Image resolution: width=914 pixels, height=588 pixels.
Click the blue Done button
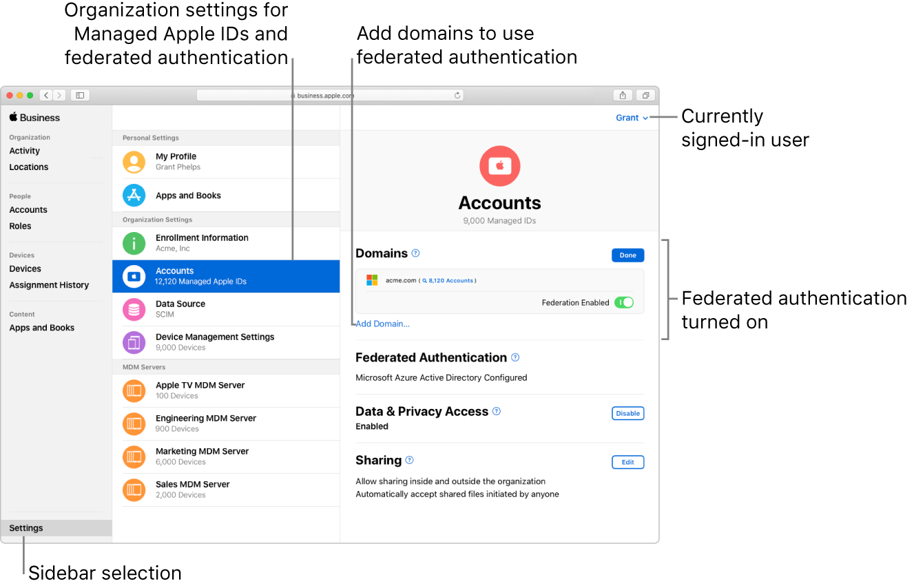pos(628,255)
